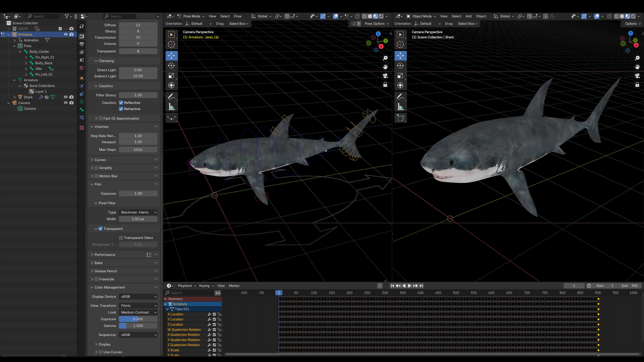Enable the Simplify checkbox

tap(96, 168)
